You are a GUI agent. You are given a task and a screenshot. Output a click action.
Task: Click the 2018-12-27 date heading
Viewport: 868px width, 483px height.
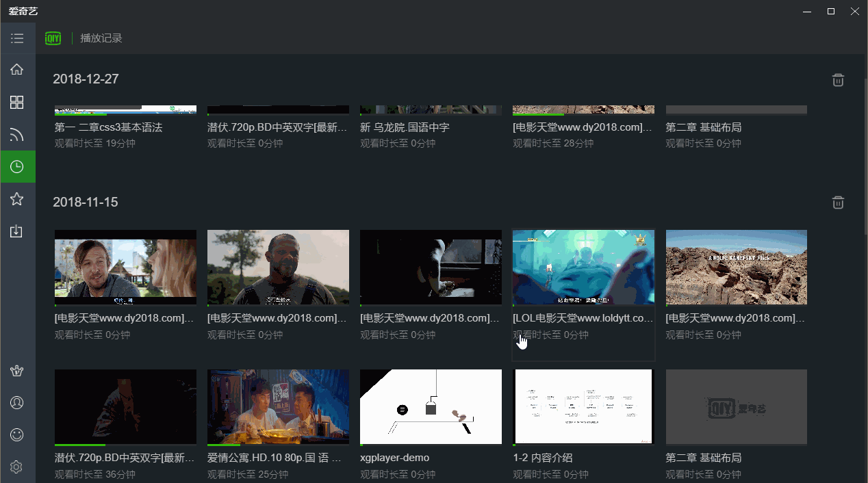click(x=86, y=79)
